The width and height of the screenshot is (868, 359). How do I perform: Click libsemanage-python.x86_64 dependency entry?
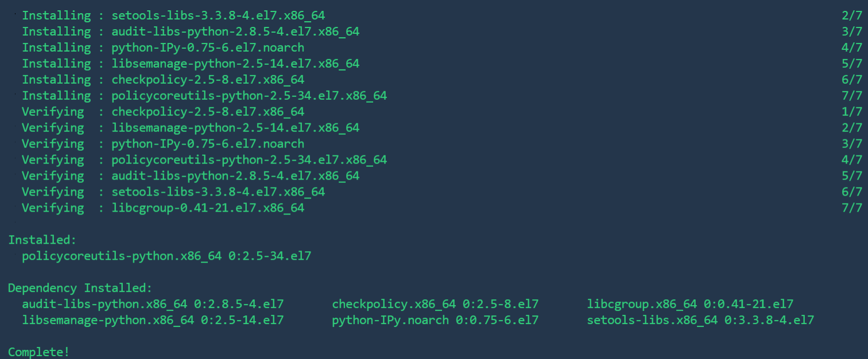pyautogui.click(x=153, y=320)
